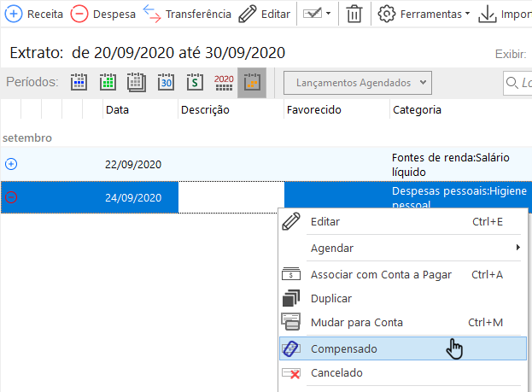Select Duplicar in the context menu
Viewport: 532px width, 392px height.
pos(331,299)
